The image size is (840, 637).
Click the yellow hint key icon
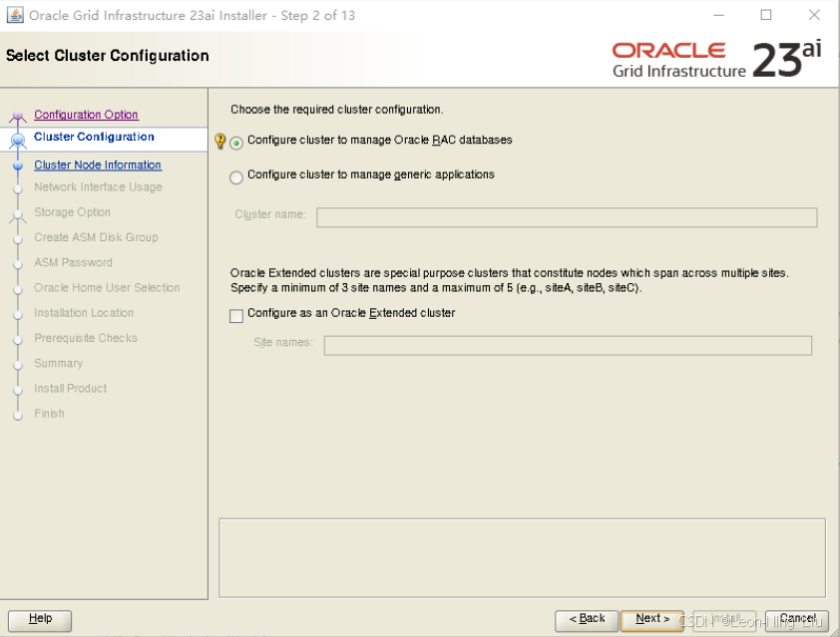219,141
